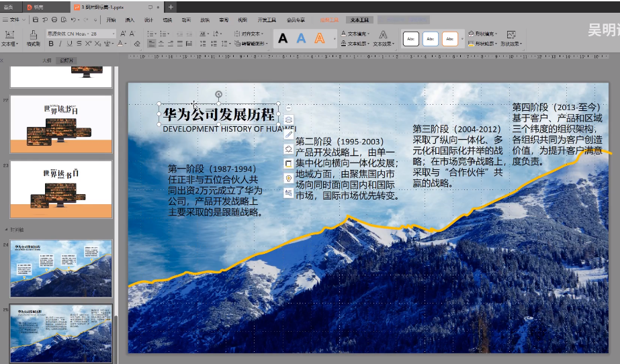Open the font name dropdown

(88, 34)
